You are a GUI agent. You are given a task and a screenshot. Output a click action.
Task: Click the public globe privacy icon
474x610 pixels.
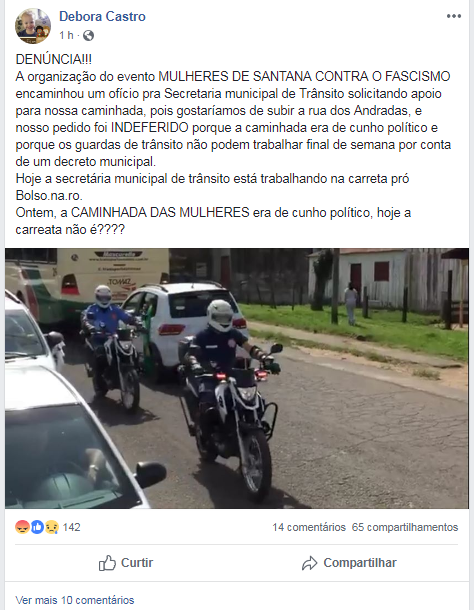[88, 35]
